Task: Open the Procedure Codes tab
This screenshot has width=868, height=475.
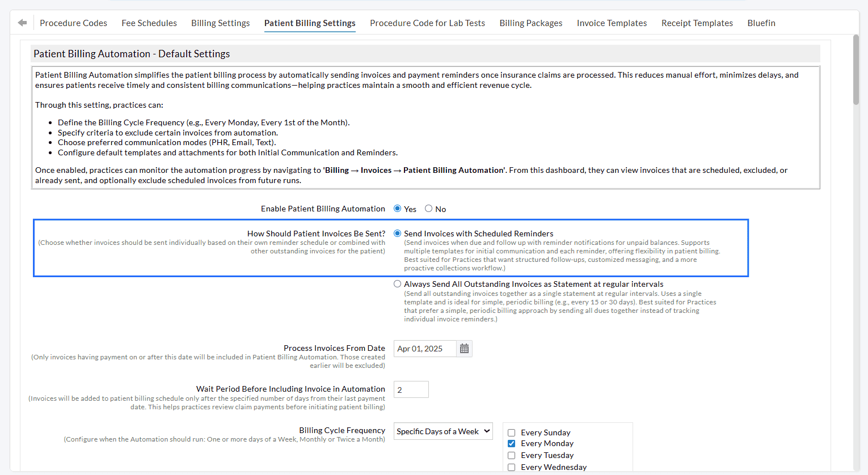Action: pos(73,23)
